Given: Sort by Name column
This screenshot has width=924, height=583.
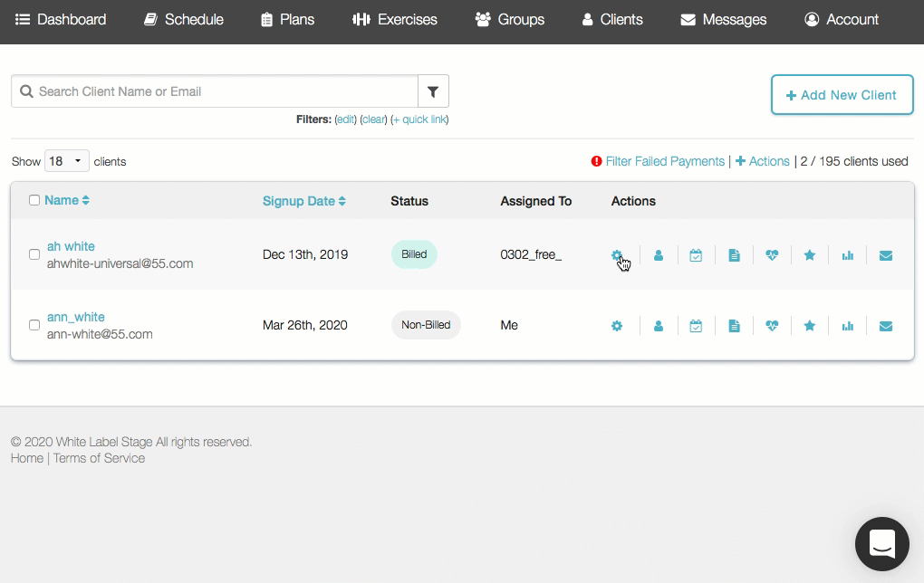Looking at the screenshot, I should (67, 200).
